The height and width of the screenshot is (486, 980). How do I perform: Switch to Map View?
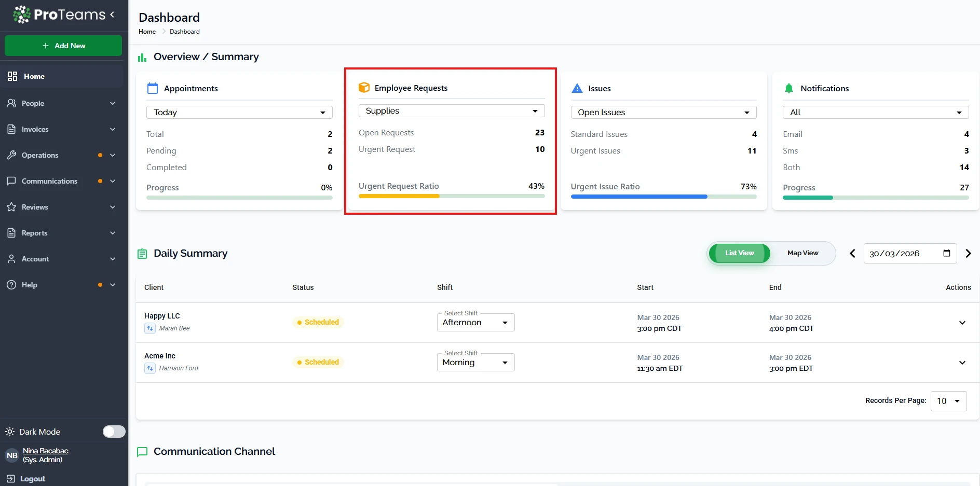(x=802, y=253)
